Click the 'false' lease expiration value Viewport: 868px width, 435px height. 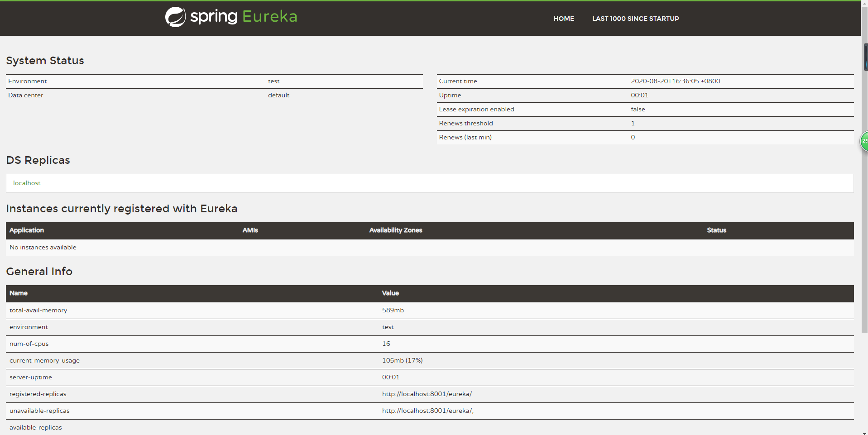coord(638,109)
